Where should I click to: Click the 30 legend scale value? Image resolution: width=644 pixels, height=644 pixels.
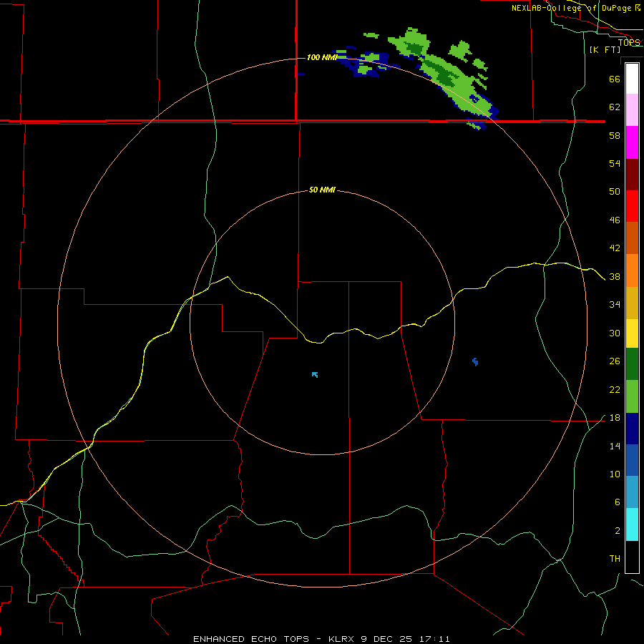pos(615,333)
